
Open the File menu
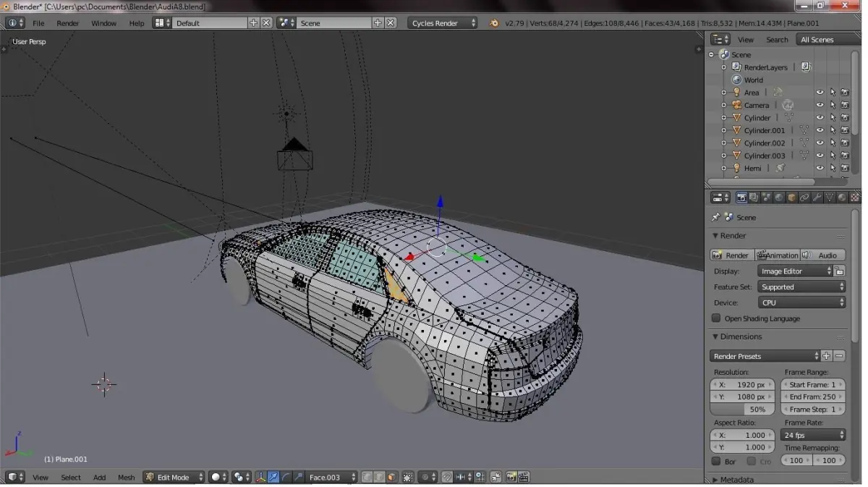(x=38, y=23)
